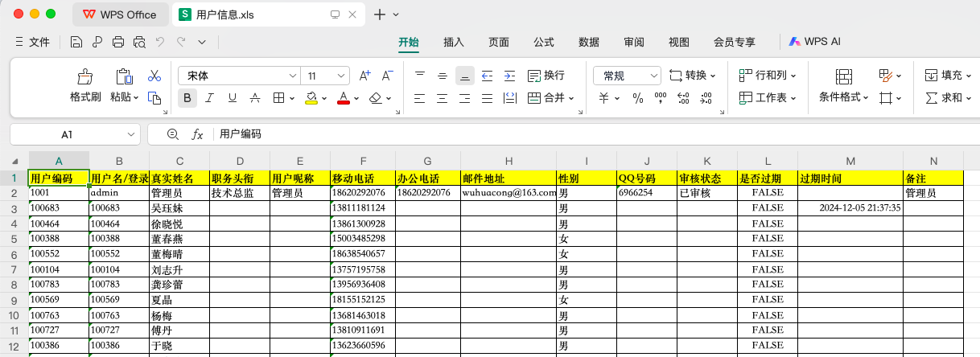Decrease font size with A- icon
The height and width of the screenshot is (357, 980).
[x=388, y=76]
